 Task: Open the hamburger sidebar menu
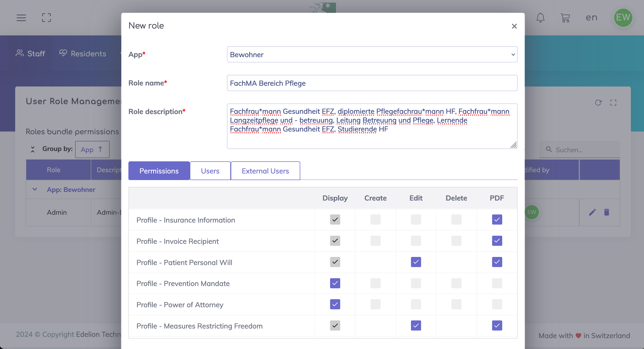(x=21, y=18)
